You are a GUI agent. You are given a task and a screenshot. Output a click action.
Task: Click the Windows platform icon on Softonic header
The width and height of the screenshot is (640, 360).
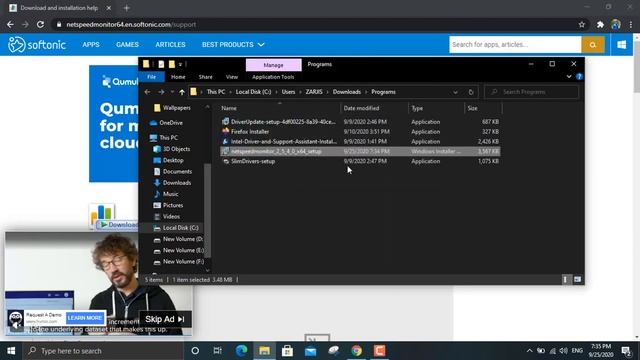click(622, 44)
